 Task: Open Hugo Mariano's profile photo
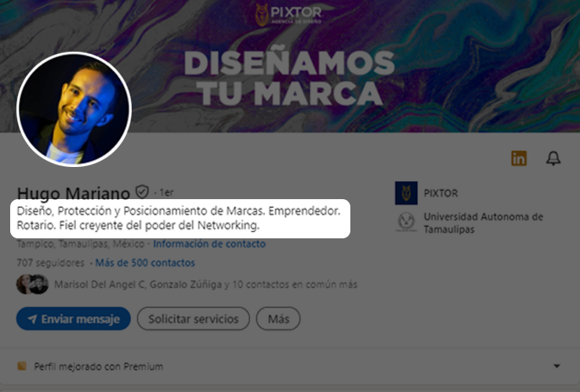[74, 109]
